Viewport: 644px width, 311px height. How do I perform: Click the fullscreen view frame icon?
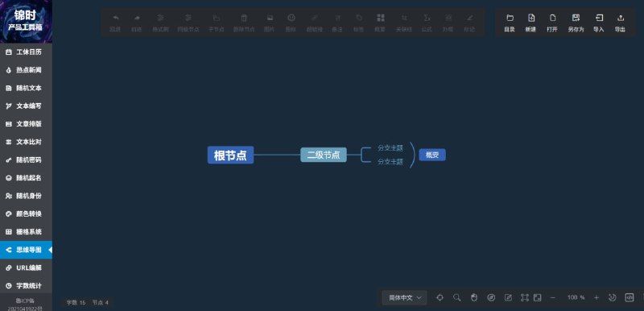525,297
